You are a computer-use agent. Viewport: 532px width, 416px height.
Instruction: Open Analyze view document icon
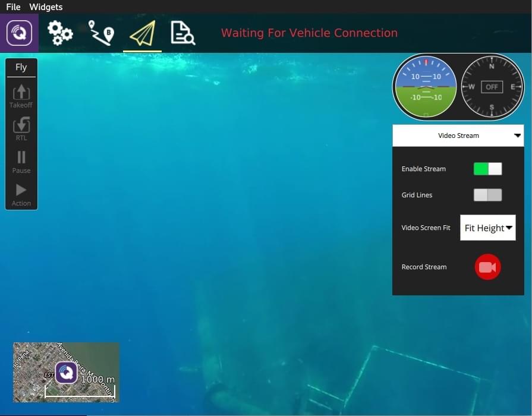pos(182,33)
